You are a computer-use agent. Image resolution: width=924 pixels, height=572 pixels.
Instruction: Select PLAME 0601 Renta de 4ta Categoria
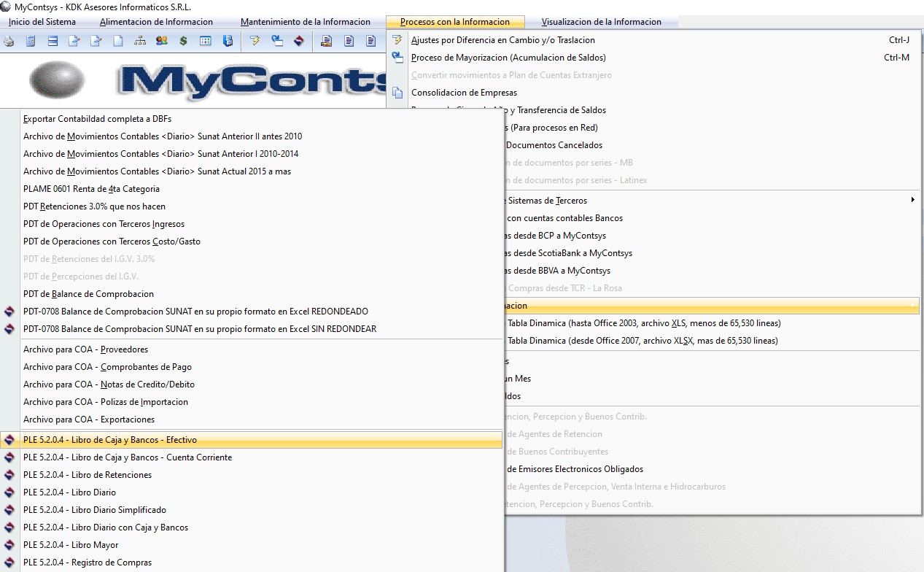pyautogui.click(x=91, y=189)
